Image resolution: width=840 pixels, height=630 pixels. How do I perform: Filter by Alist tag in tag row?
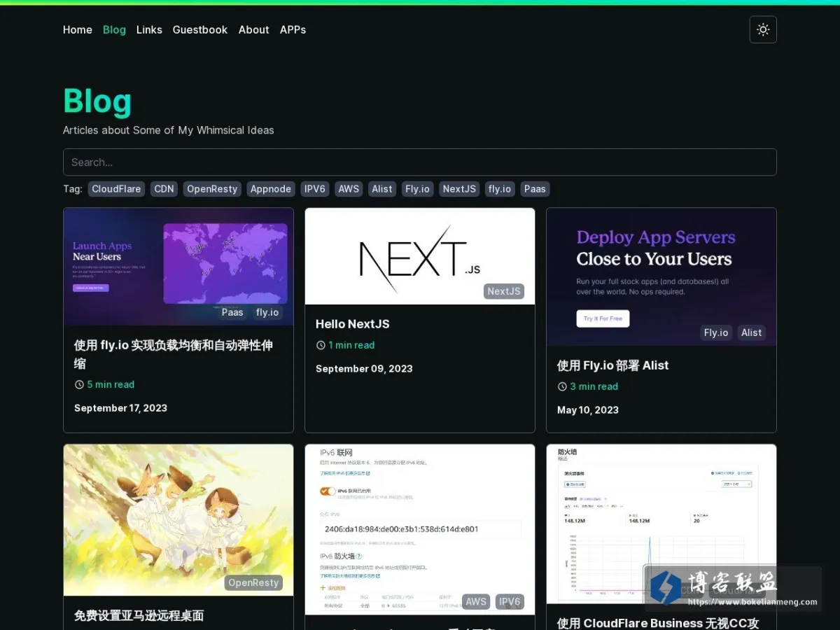[x=382, y=189]
